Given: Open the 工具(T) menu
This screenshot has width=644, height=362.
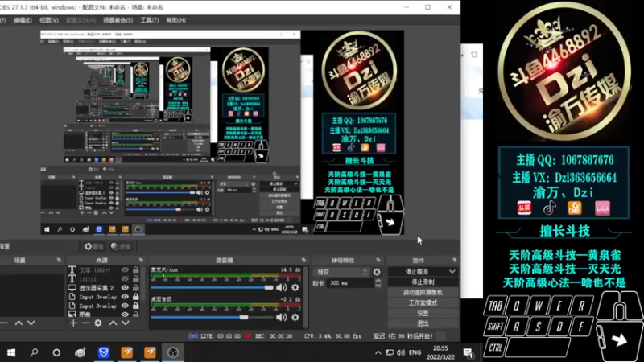Looking at the screenshot, I should tap(150, 20).
